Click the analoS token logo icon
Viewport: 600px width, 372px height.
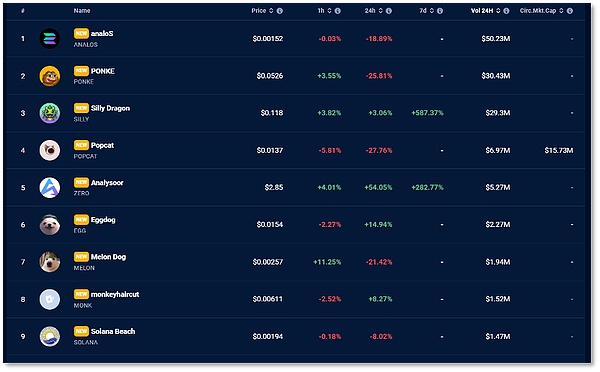(x=50, y=39)
